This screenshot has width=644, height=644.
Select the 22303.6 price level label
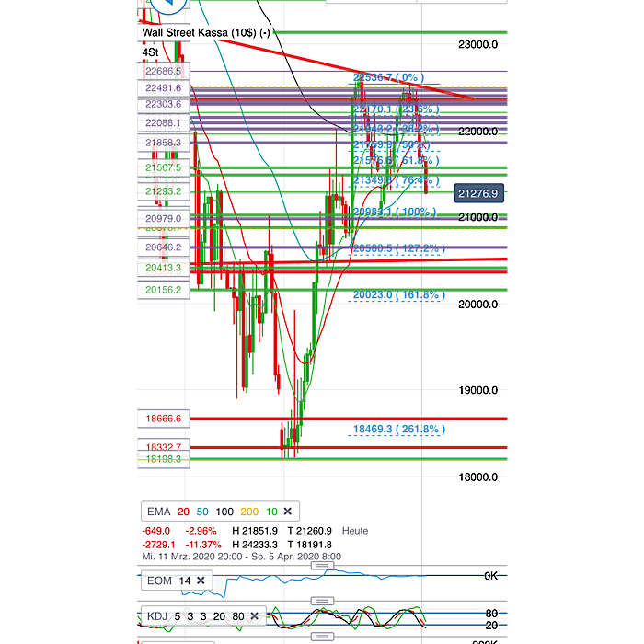[164, 104]
